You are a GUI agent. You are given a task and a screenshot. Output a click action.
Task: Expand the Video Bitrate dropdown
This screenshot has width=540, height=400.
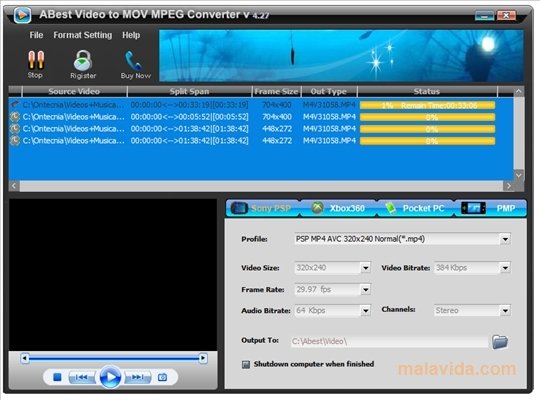coord(505,267)
